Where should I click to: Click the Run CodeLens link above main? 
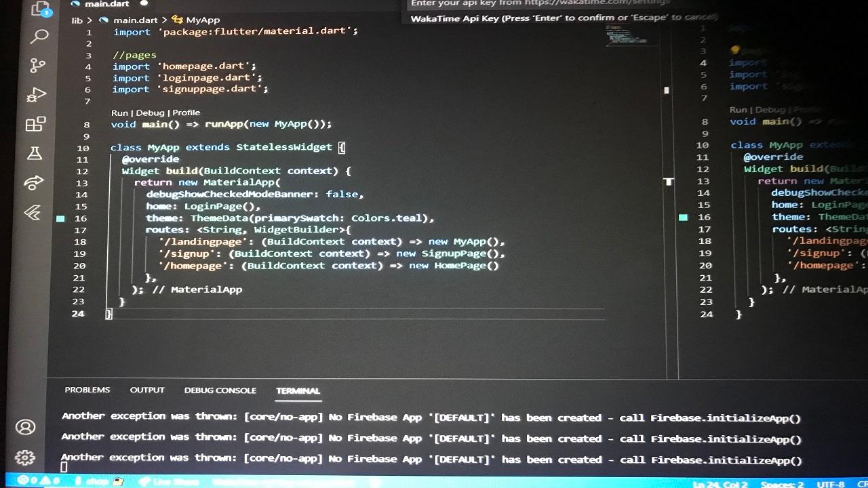click(x=119, y=112)
